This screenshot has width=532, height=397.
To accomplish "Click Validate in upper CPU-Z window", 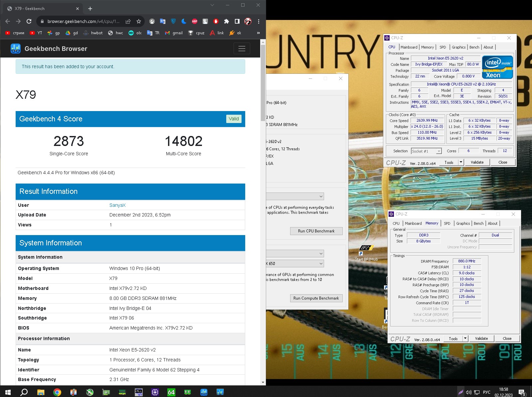I will click(477, 162).
